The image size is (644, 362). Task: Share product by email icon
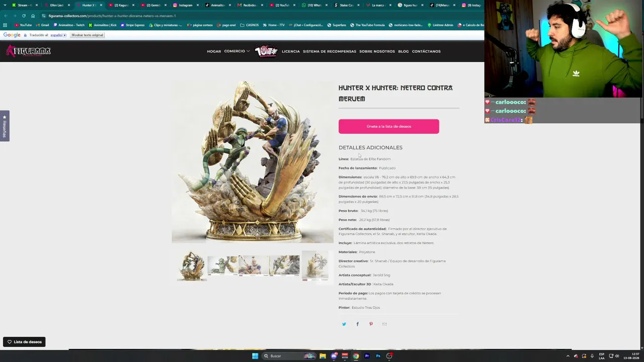pyautogui.click(x=384, y=324)
